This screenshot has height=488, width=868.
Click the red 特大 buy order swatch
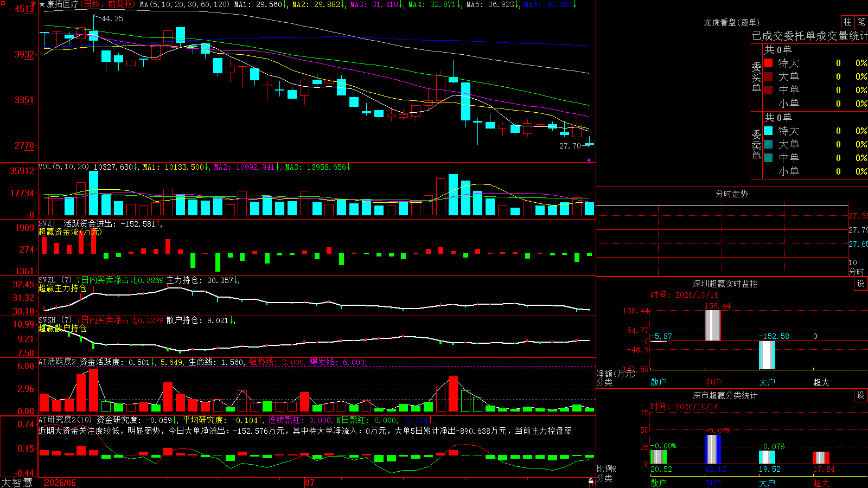[768, 63]
